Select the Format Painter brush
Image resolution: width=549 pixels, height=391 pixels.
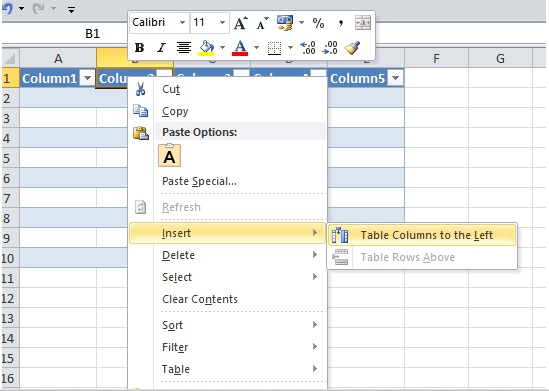[x=352, y=48]
